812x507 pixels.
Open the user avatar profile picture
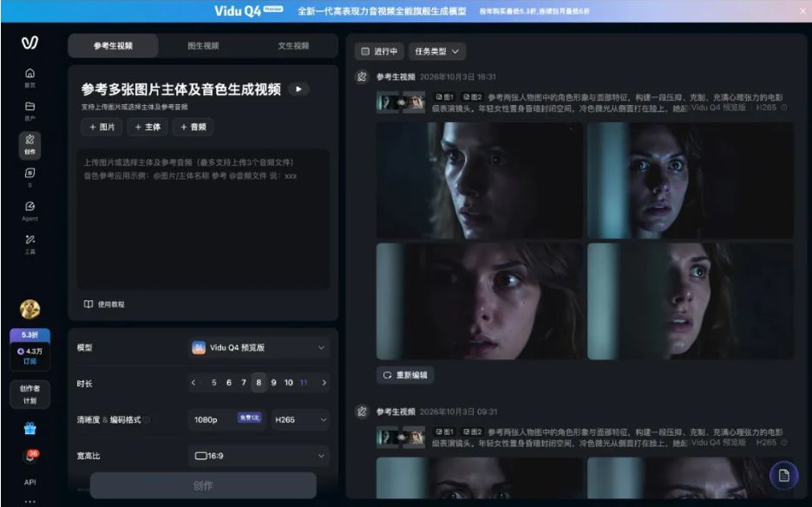click(x=30, y=309)
